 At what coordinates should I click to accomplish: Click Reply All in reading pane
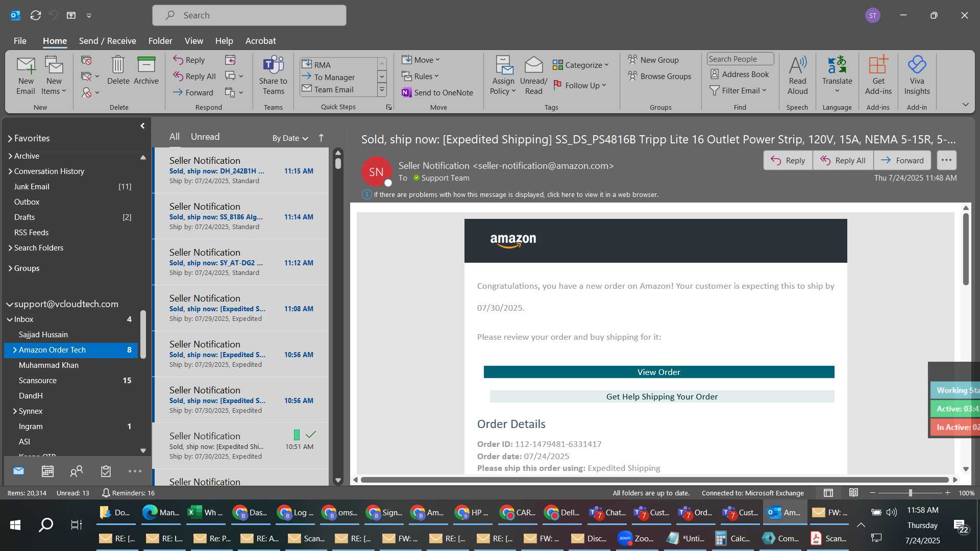click(x=843, y=160)
